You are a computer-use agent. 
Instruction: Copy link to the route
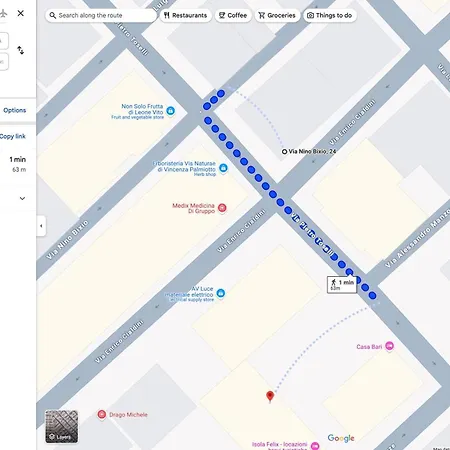(13, 136)
